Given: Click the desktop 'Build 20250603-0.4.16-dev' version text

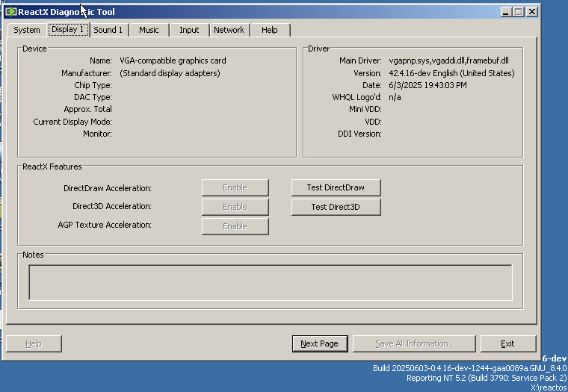Looking at the screenshot, I should [x=470, y=368].
